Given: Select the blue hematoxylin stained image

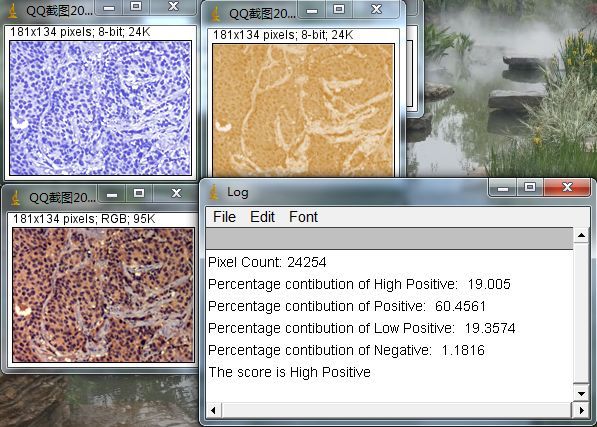Looking at the screenshot, I should click(100, 108).
